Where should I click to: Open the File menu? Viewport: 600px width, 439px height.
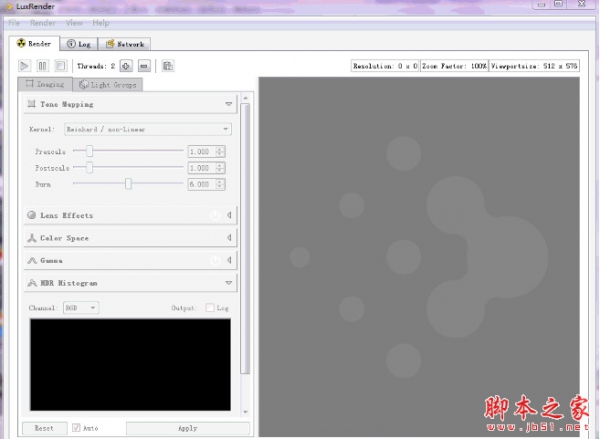14,23
